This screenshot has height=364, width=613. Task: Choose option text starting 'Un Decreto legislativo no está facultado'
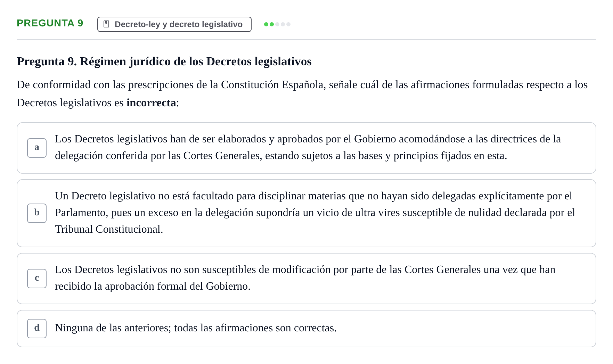click(315, 213)
